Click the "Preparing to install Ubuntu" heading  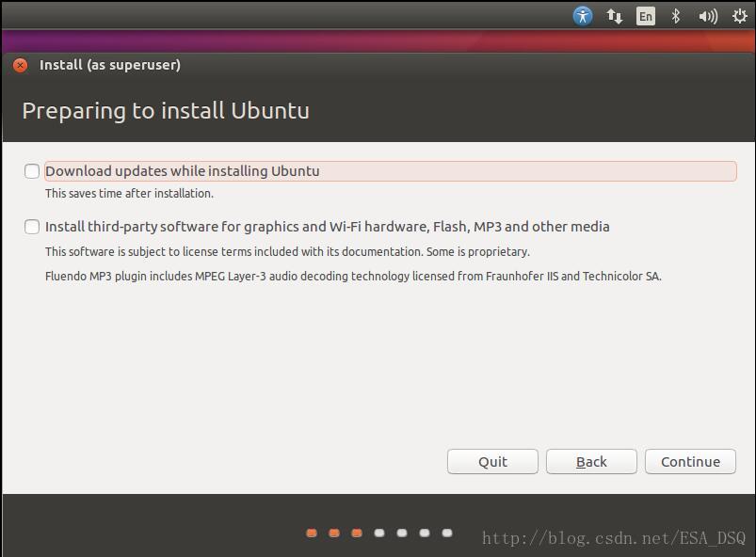166,111
